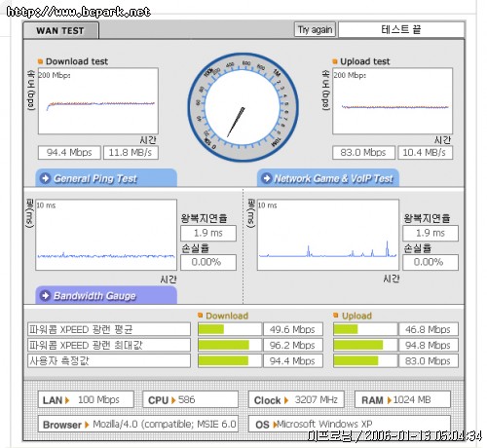The height and width of the screenshot is (448, 487).
Task: Click arrow icon on General Ping Test
Action: 45,178
